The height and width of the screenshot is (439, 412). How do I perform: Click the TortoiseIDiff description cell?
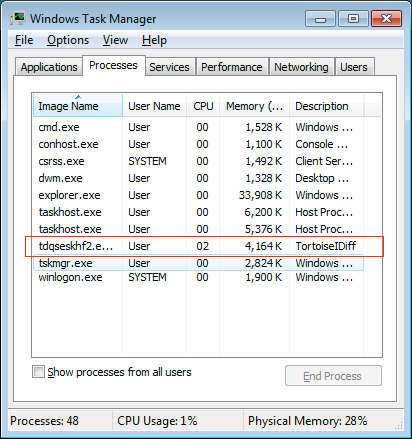(326, 246)
